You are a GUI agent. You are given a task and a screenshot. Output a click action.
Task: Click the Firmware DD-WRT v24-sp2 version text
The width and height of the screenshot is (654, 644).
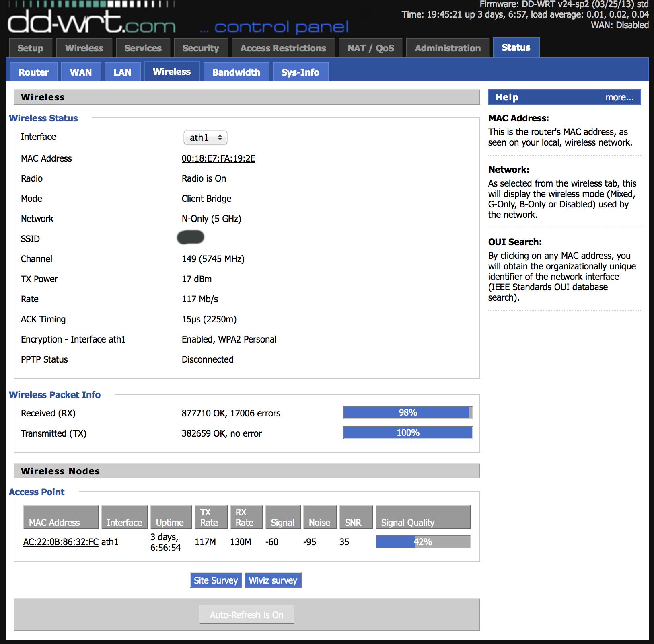(x=564, y=4)
